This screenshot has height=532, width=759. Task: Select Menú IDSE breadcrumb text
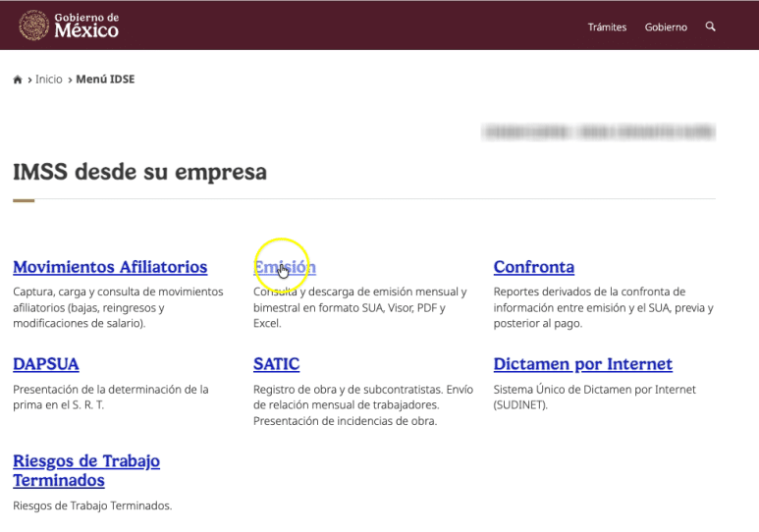click(105, 80)
